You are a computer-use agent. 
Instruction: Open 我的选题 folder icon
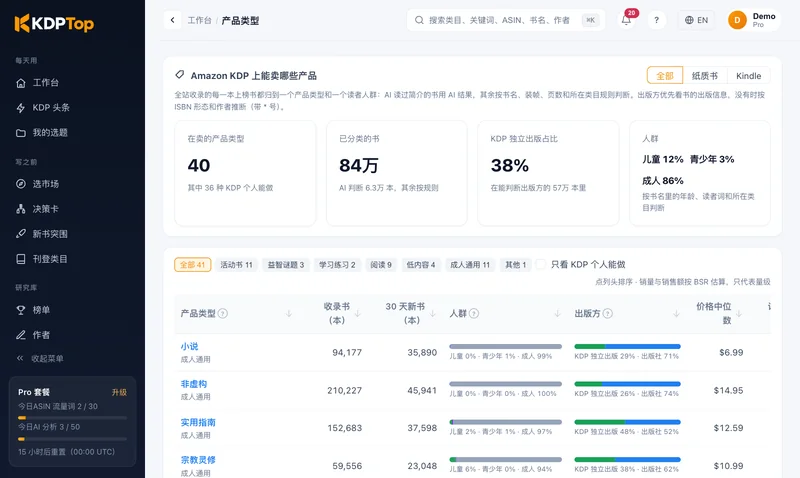(21, 133)
